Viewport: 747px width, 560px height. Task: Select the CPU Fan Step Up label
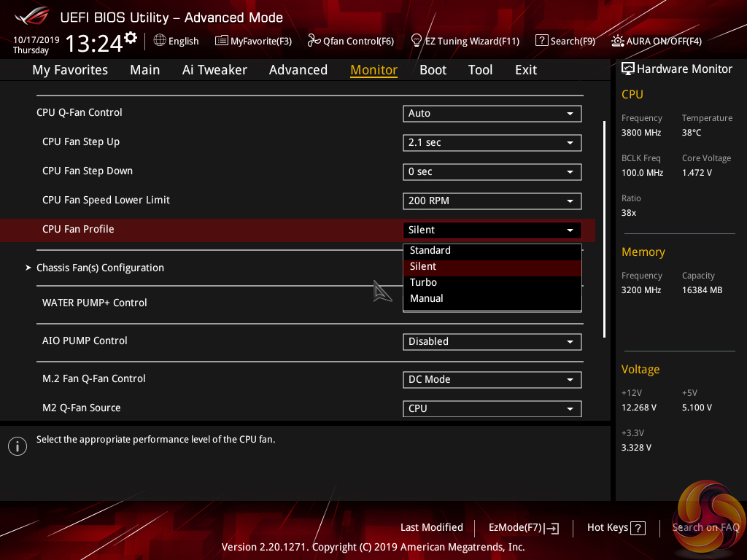[x=81, y=142]
